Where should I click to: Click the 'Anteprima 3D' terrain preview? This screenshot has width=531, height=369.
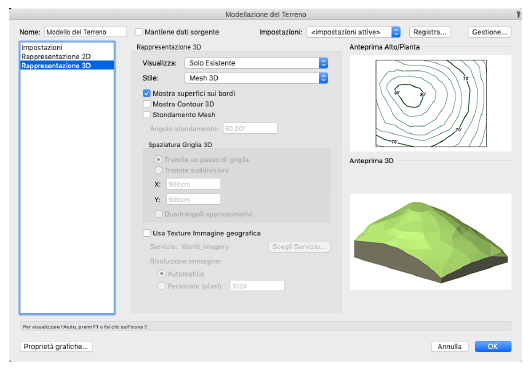pos(430,242)
